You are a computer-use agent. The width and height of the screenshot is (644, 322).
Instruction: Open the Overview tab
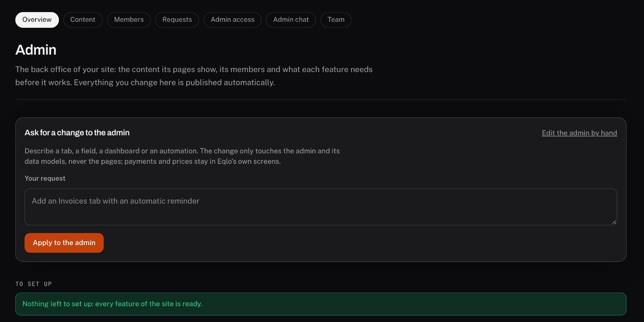37,20
